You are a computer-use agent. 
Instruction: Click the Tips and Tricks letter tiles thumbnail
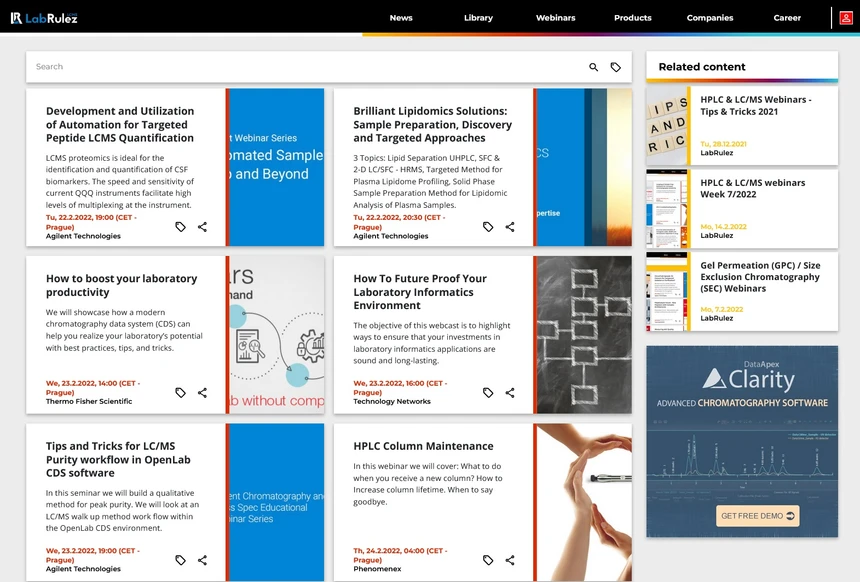[666, 126]
